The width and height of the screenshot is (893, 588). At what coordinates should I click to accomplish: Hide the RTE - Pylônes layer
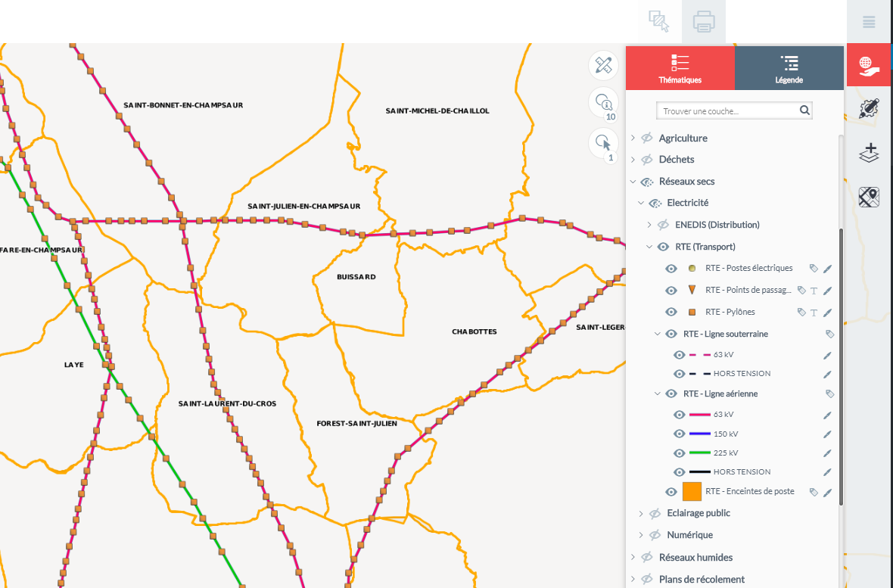click(671, 312)
